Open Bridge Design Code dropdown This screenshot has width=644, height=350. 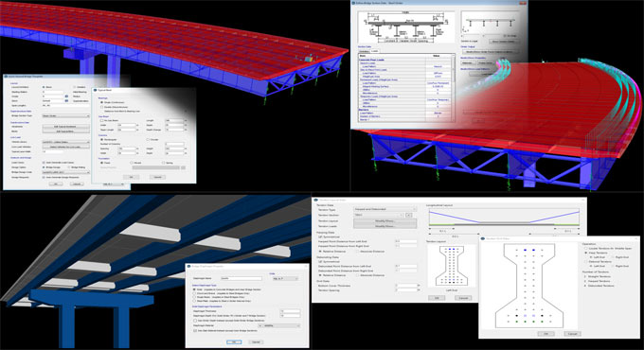(x=65, y=172)
